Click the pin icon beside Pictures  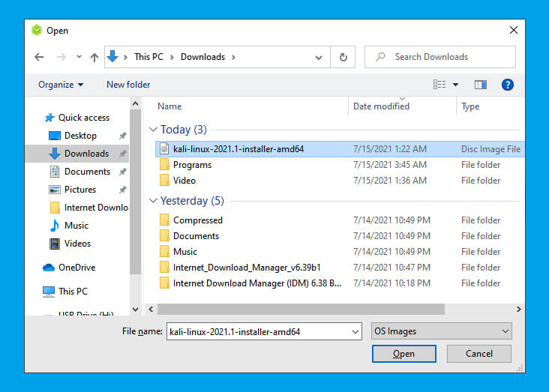(x=122, y=190)
